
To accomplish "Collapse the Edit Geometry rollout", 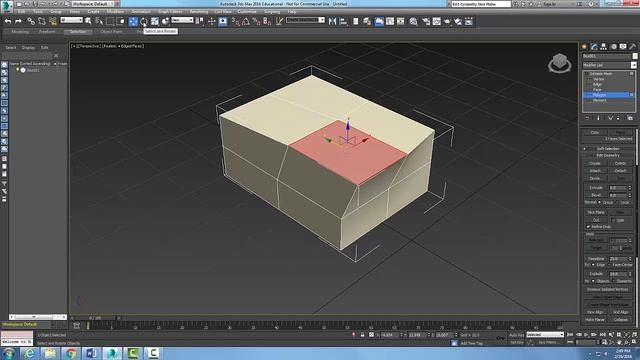I will (608, 156).
